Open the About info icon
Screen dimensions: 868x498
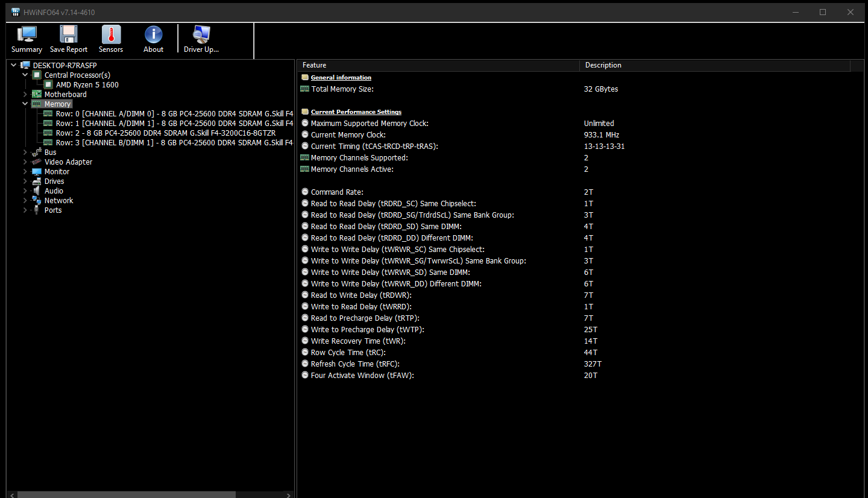(153, 34)
